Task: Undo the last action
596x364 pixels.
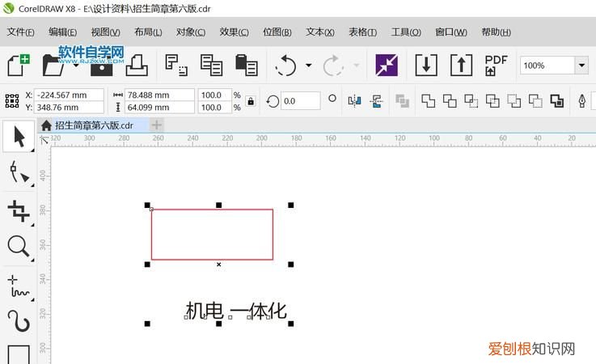Action: click(285, 66)
